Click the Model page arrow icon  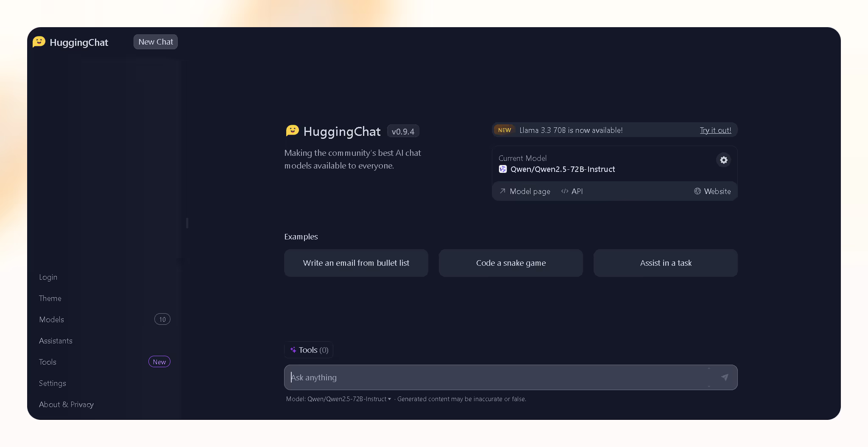click(x=502, y=191)
